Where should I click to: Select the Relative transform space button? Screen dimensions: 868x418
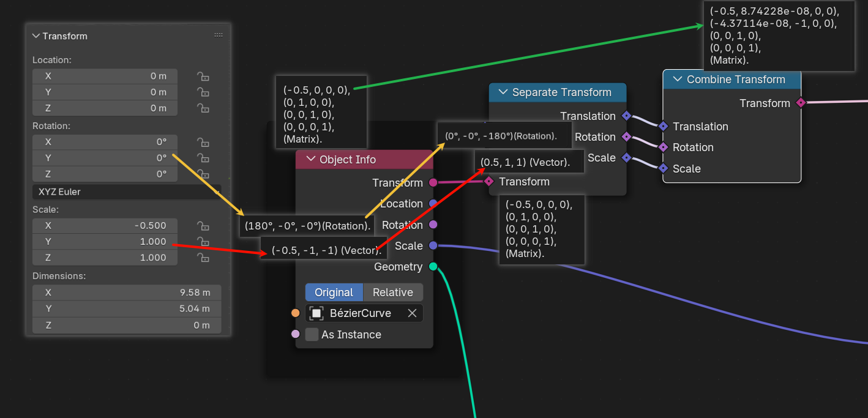point(393,293)
